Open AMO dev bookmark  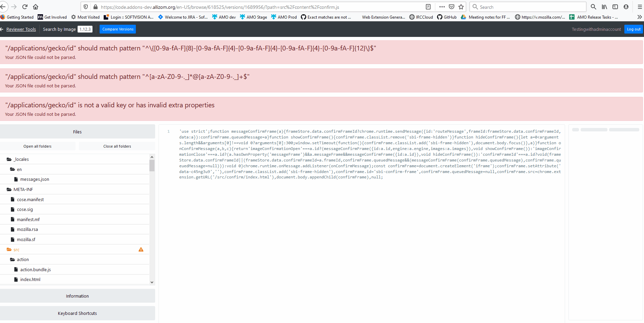point(224,17)
